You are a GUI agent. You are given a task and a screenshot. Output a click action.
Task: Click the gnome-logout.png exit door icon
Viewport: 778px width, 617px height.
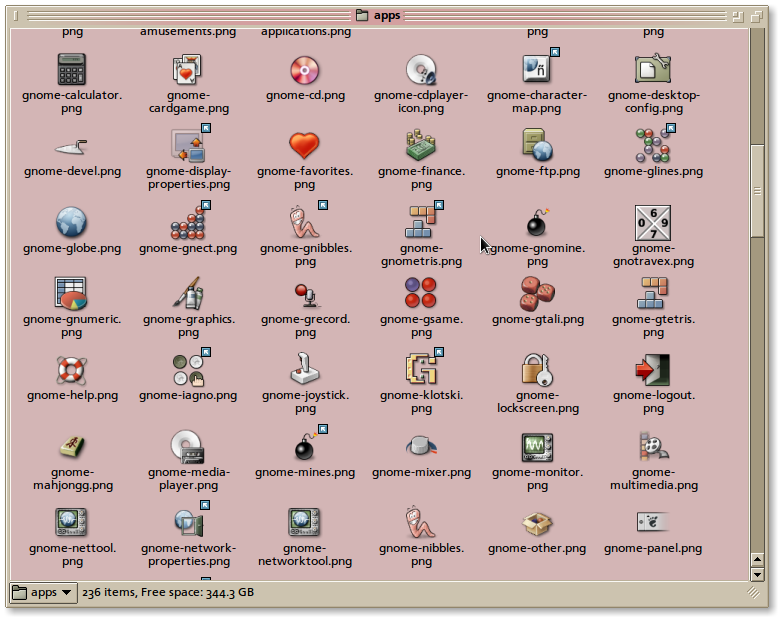click(652, 370)
